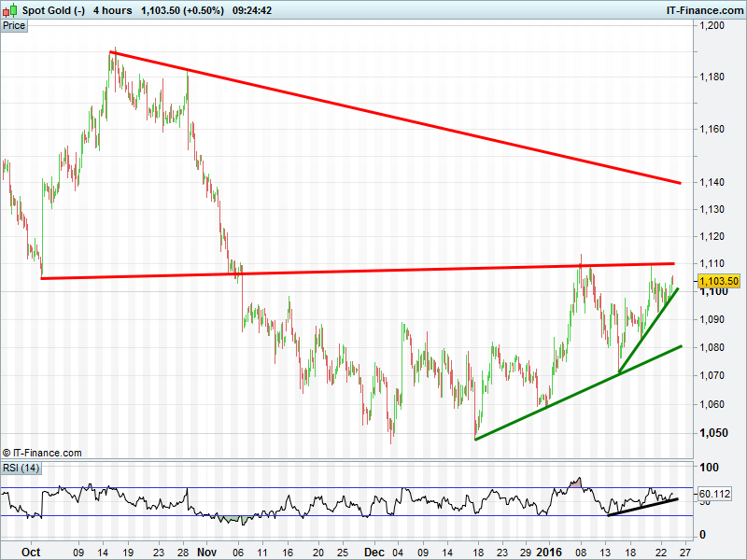
Task: Click the Oct label on time axis
Action: point(31,551)
